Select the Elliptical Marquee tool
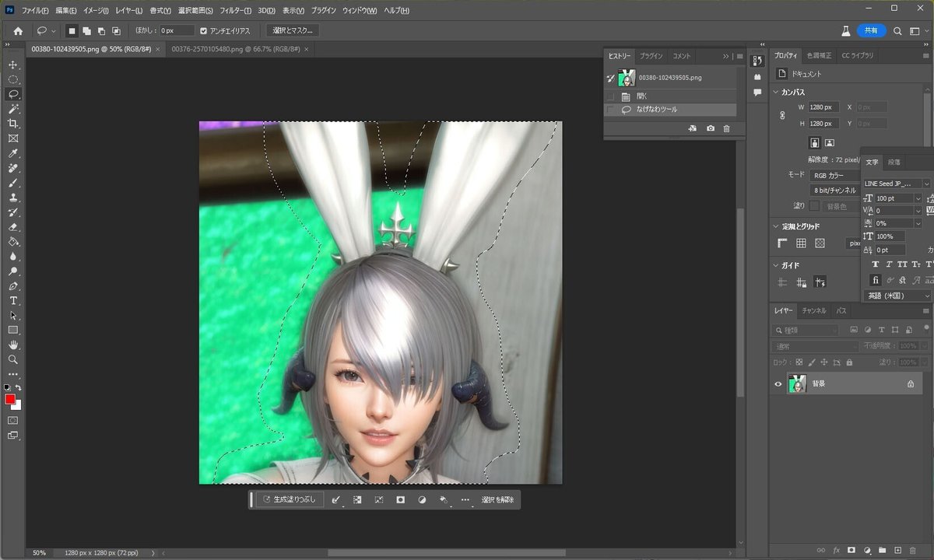Screen dimensions: 934x560 pyautogui.click(x=13, y=79)
